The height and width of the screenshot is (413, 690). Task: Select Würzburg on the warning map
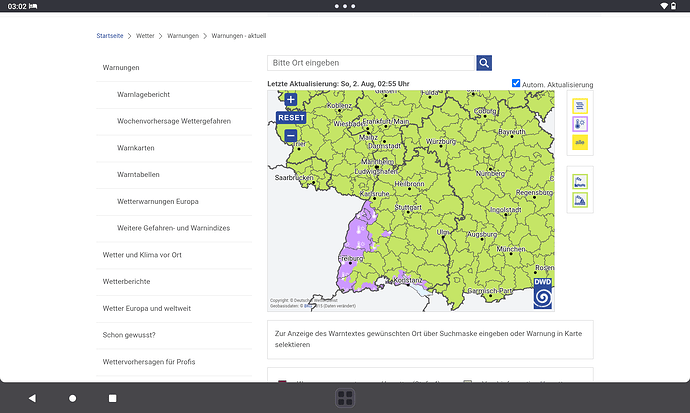click(x=440, y=142)
